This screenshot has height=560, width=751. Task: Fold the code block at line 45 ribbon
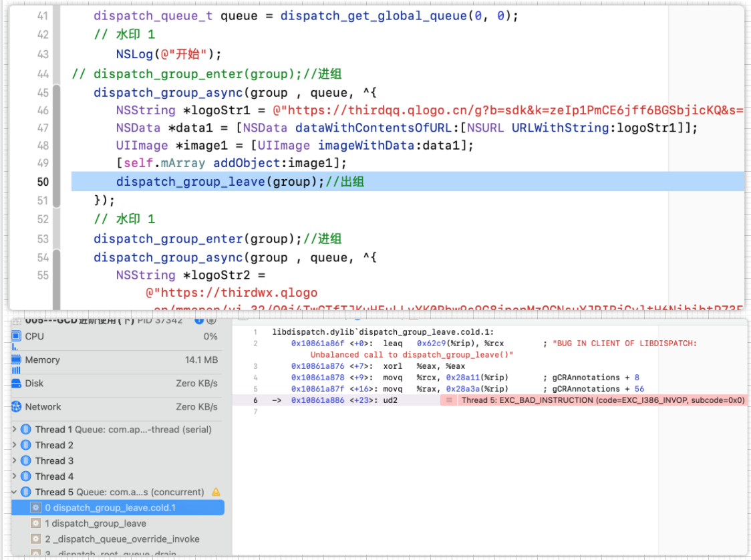[x=57, y=146]
